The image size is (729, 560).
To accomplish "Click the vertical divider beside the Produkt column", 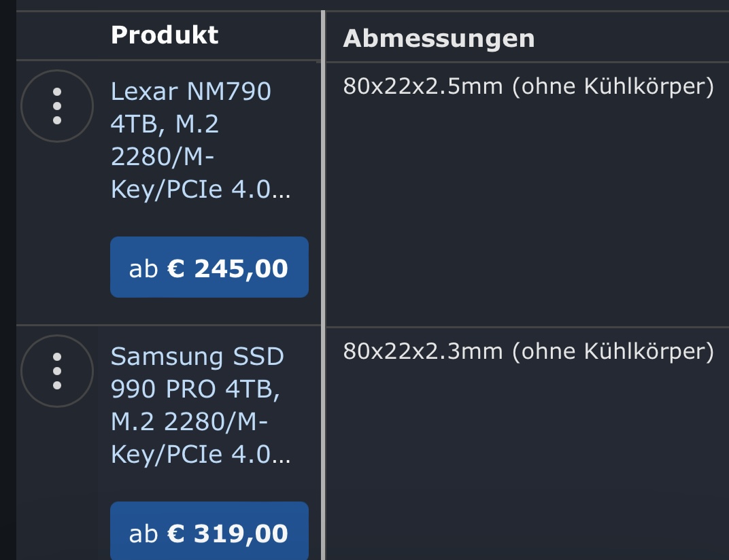I will pyautogui.click(x=323, y=204).
